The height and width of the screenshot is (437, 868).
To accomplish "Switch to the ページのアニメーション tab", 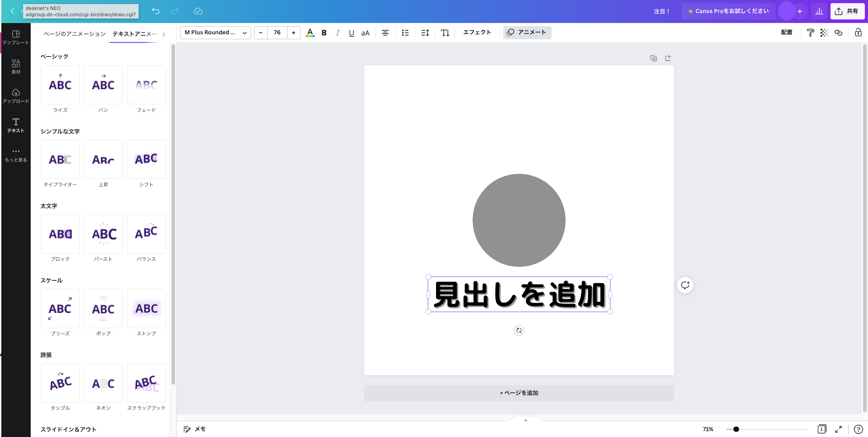I will tap(74, 33).
